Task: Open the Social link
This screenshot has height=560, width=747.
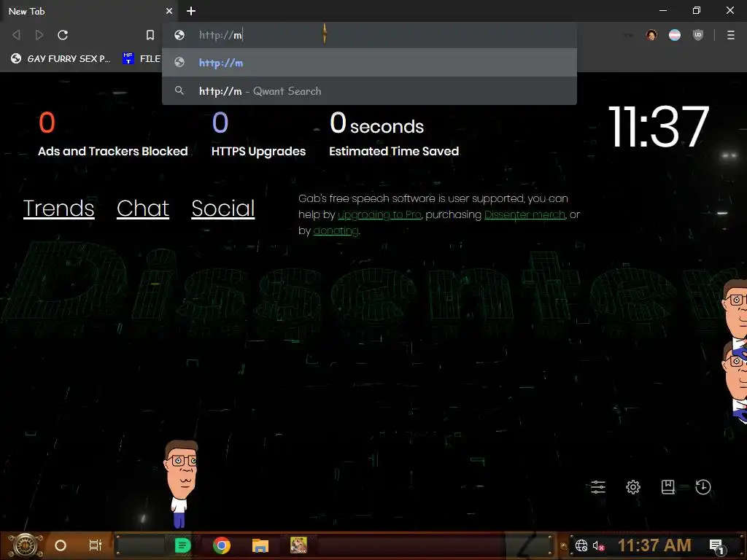Action: click(x=223, y=208)
